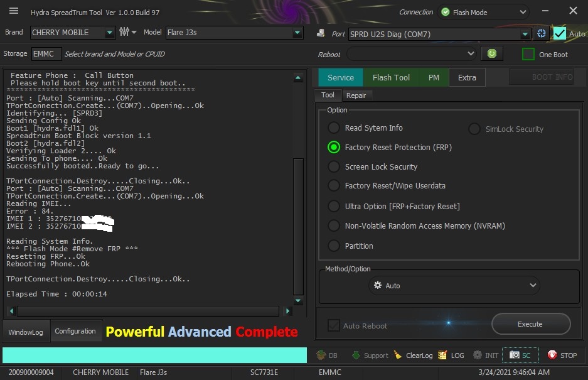Screen dimensions: 588x380
Task: Switch to the Service tab
Action: 341,77
